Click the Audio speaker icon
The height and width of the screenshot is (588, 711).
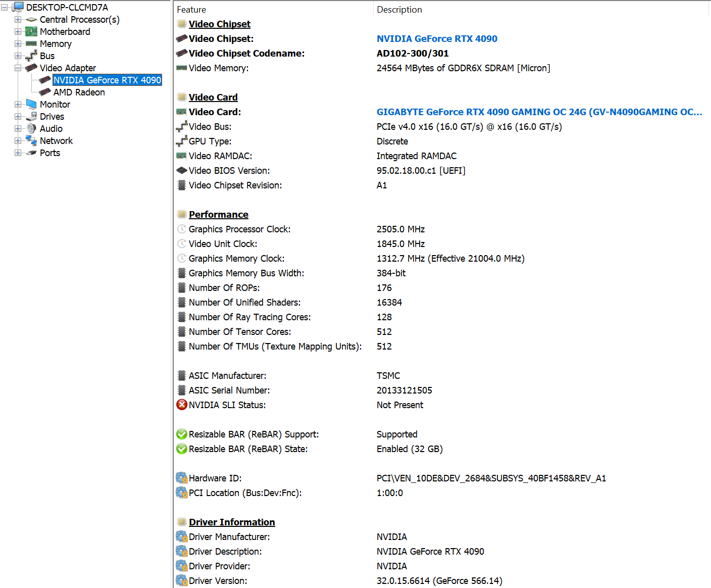point(31,129)
